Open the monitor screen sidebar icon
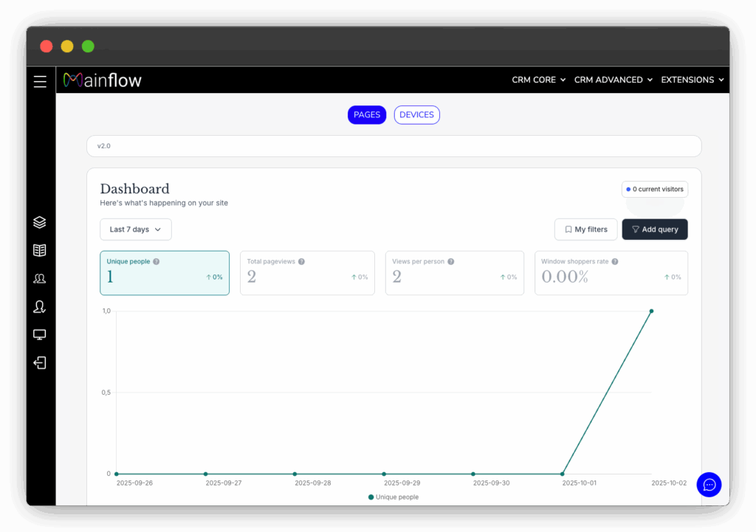The height and width of the screenshot is (532, 756). point(40,335)
